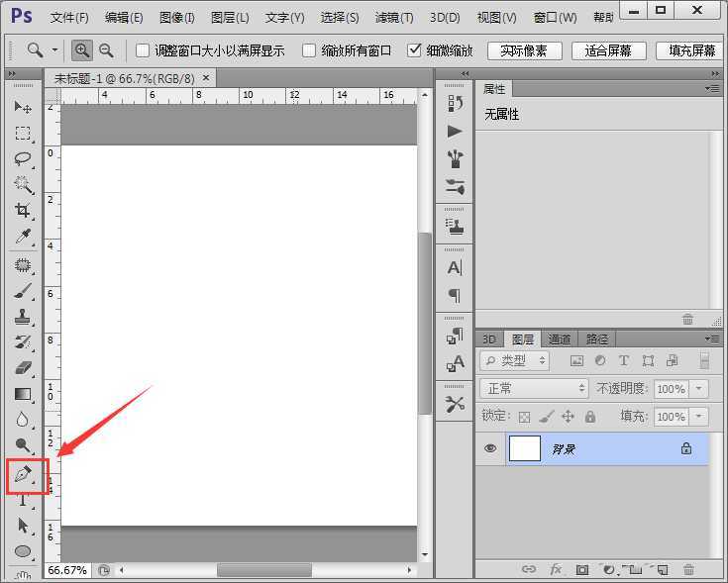
Task: Select the Gradient tool
Action: pyautogui.click(x=23, y=393)
